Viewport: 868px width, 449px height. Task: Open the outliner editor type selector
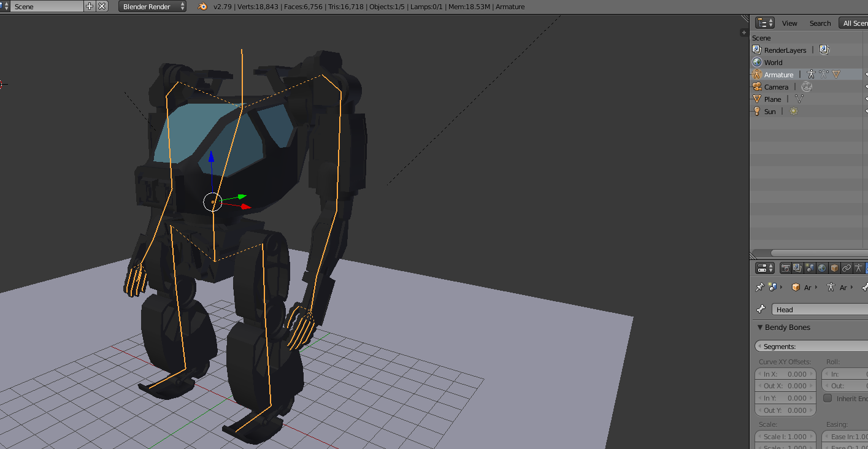click(x=765, y=23)
